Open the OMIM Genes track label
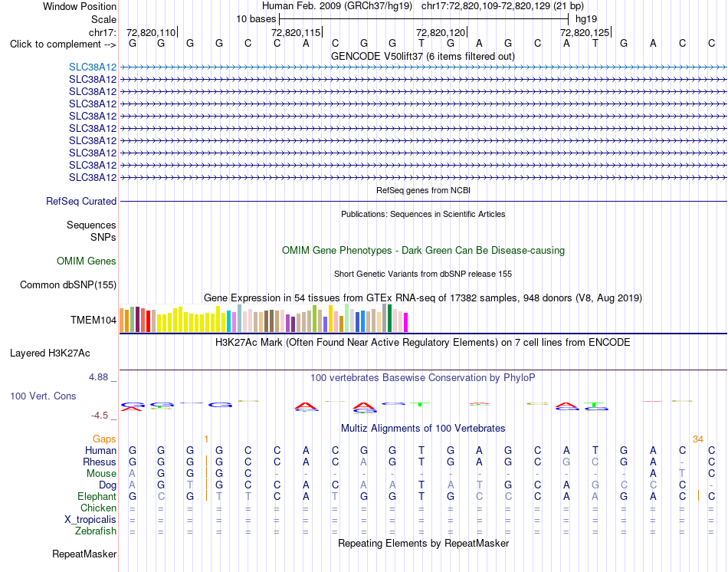Image resolution: width=728 pixels, height=572 pixels. tap(87, 261)
